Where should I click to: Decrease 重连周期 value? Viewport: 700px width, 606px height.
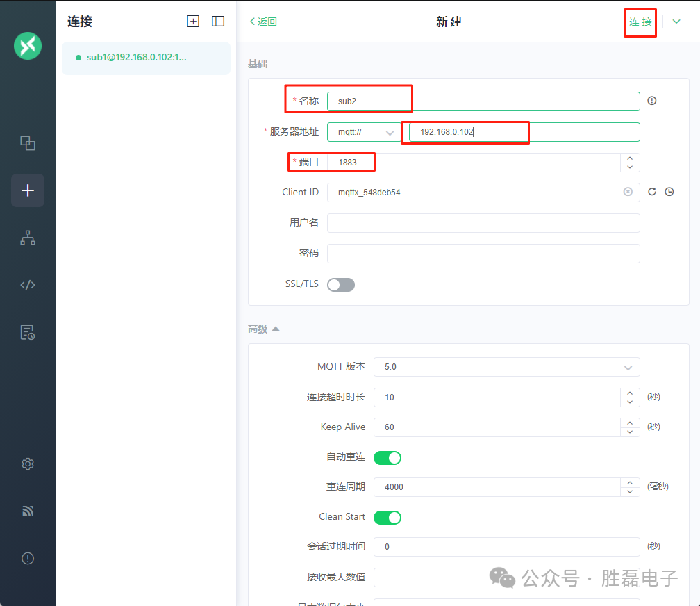click(630, 491)
